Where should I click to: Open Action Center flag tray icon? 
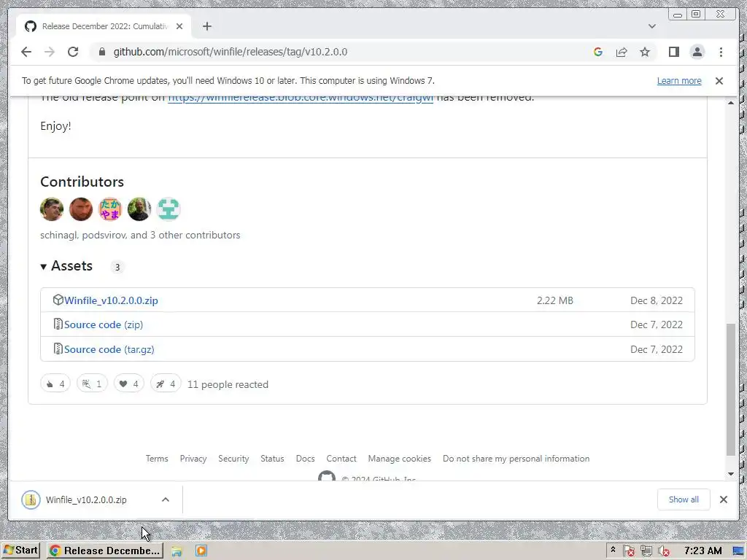(629, 551)
